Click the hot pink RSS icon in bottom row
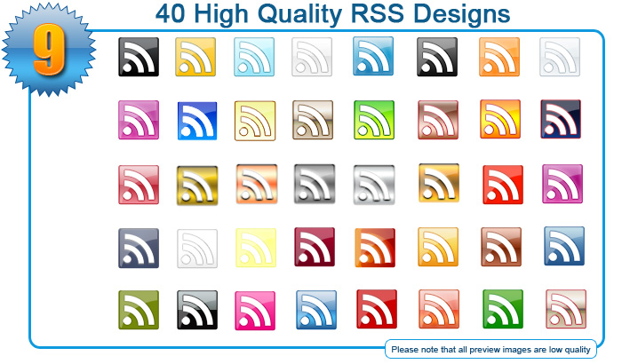Viewport: 622px width, 364px height. point(255,311)
